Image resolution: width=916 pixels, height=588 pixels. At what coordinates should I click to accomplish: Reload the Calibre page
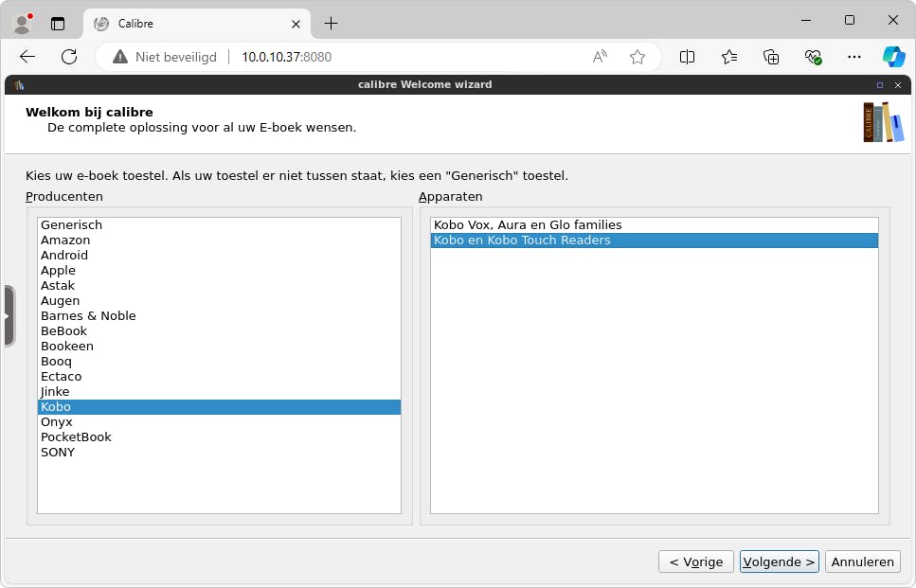pos(69,57)
